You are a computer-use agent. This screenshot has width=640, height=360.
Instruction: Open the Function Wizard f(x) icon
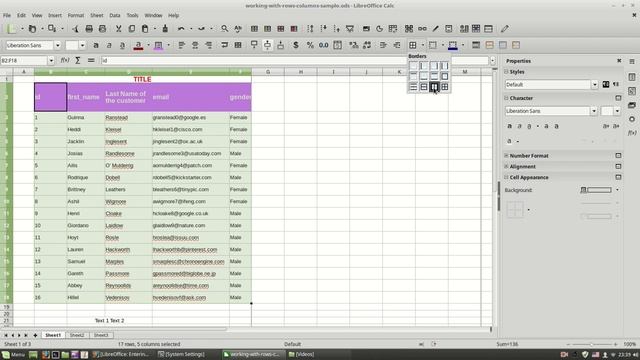(65, 60)
